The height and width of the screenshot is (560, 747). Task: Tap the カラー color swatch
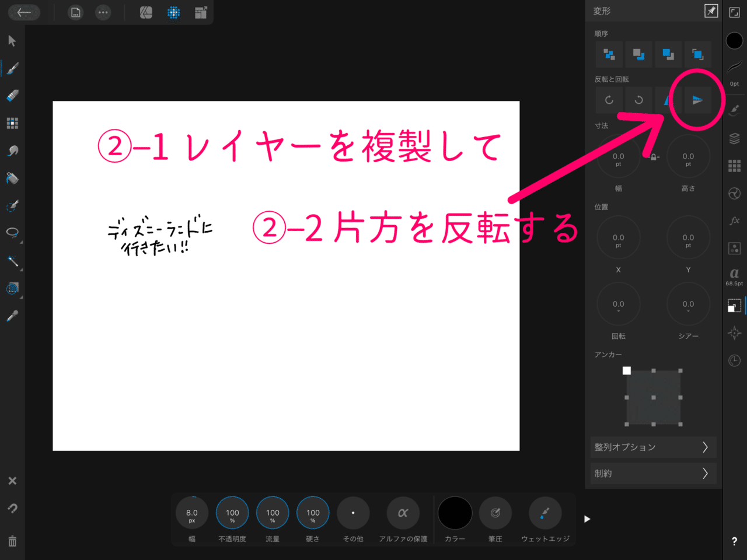[455, 513]
